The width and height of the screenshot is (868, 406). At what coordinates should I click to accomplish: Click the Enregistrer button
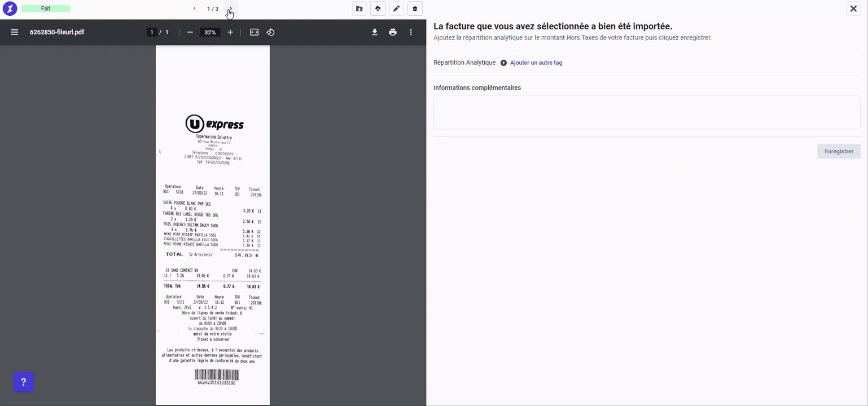tap(839, 151)
